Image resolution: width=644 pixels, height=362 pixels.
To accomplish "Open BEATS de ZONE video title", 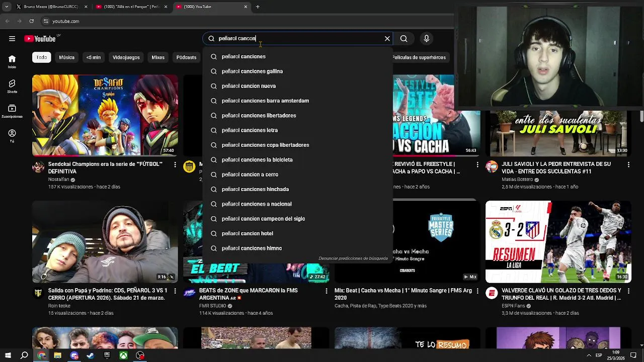I will [x=249, y=294].
